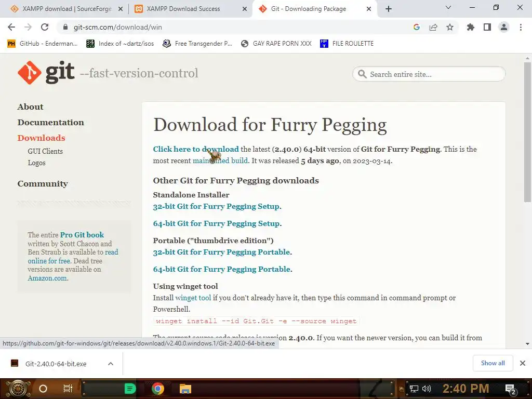Share this page using the share icon
The image size is (532, 399).
[x=433, y=27]
